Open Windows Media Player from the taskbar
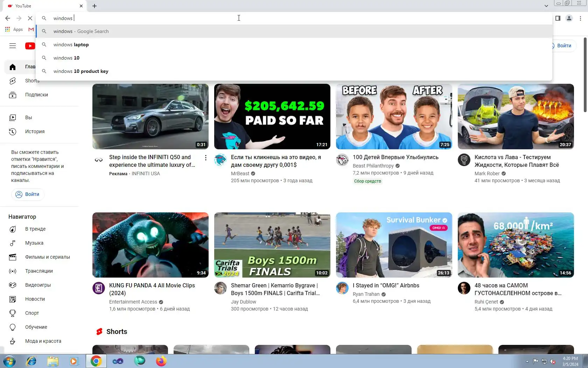The width and height of the screenshot is (588, 368). pos(74,361)
